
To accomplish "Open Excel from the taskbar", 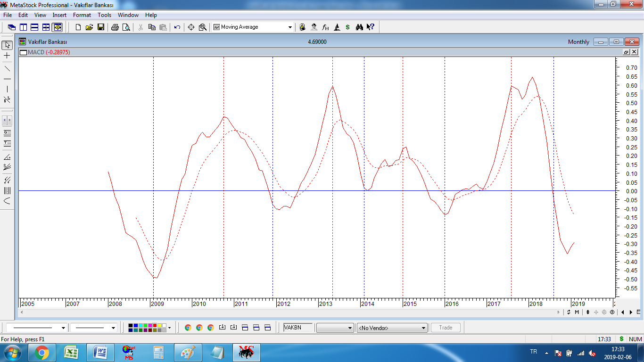I will 71,353.
